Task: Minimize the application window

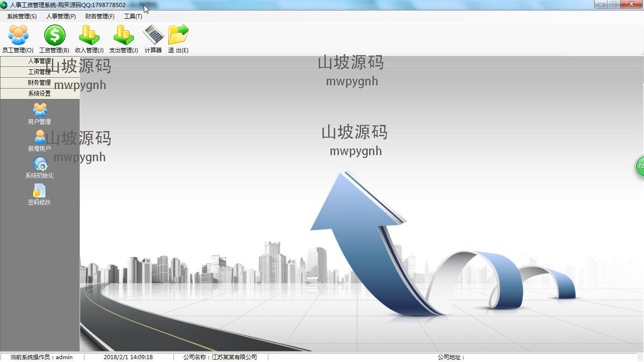Action: [x=601, y=4]
